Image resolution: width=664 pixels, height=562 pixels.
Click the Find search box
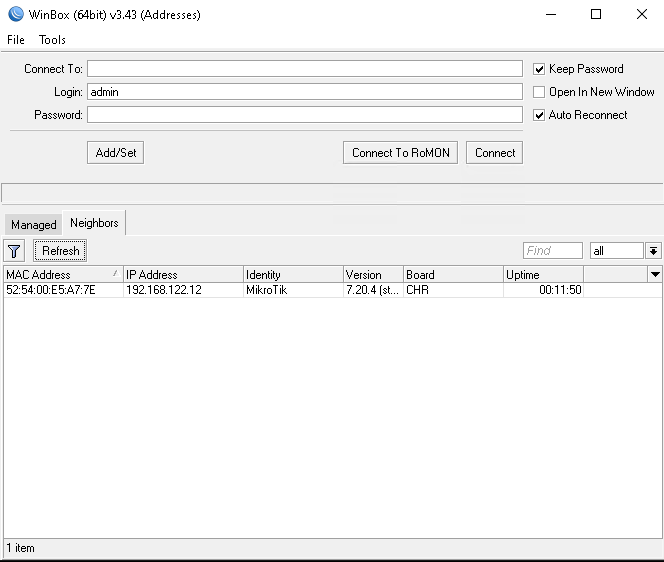click(x=553, y=251)
